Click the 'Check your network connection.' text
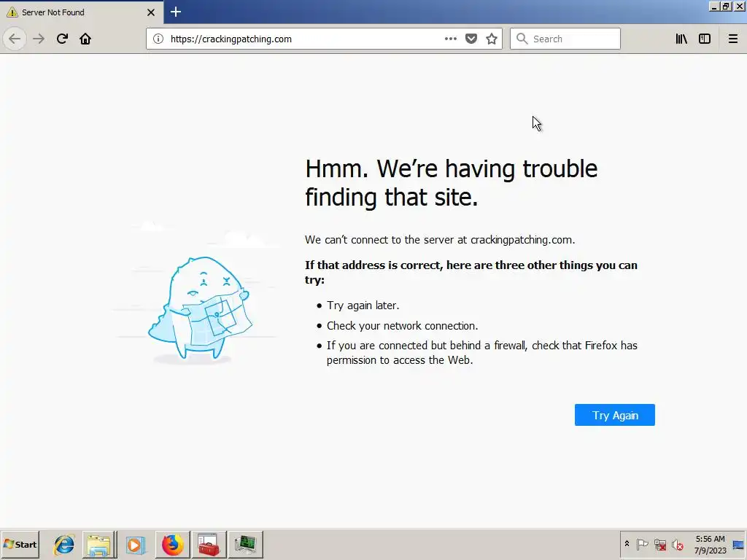This screenshot has width=747, height=560. coord(402,326)
